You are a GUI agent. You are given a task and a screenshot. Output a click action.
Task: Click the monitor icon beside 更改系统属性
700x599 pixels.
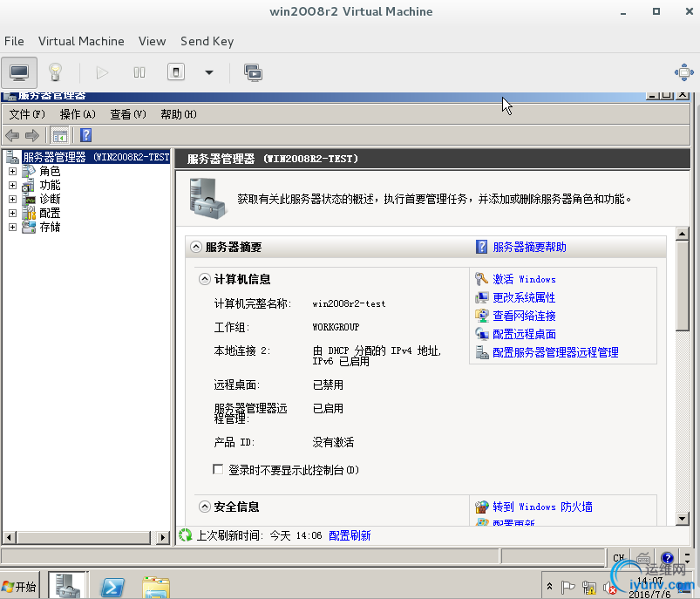coord(482,297)
